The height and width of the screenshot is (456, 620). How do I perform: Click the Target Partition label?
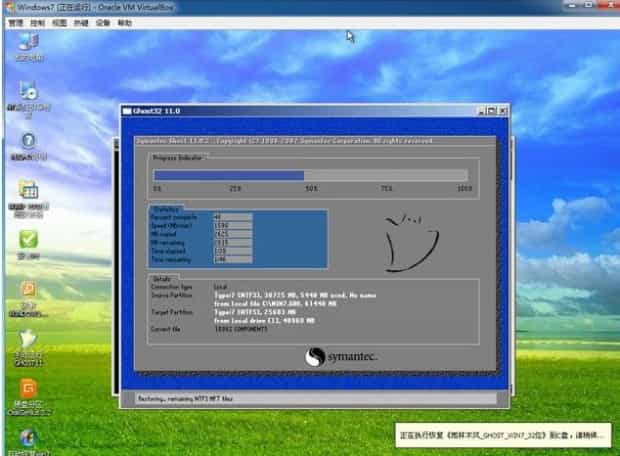(x=172, y=312)
